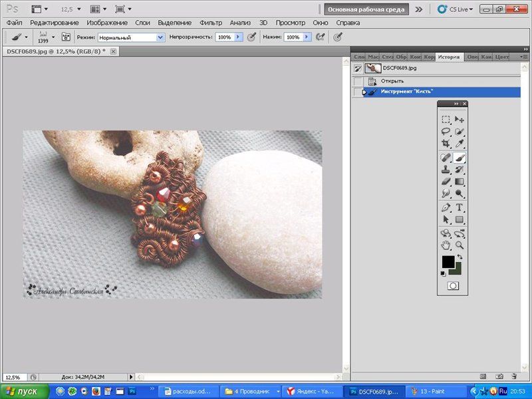
Task: Open the Фильтр menu
Action: [x=211, y=23]
